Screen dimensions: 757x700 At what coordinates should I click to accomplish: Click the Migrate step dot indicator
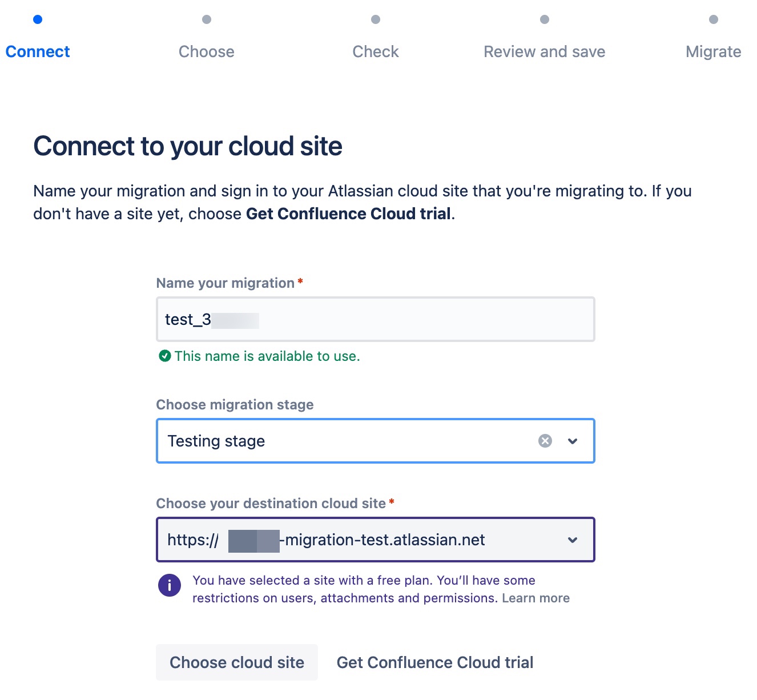click(714, 19)
